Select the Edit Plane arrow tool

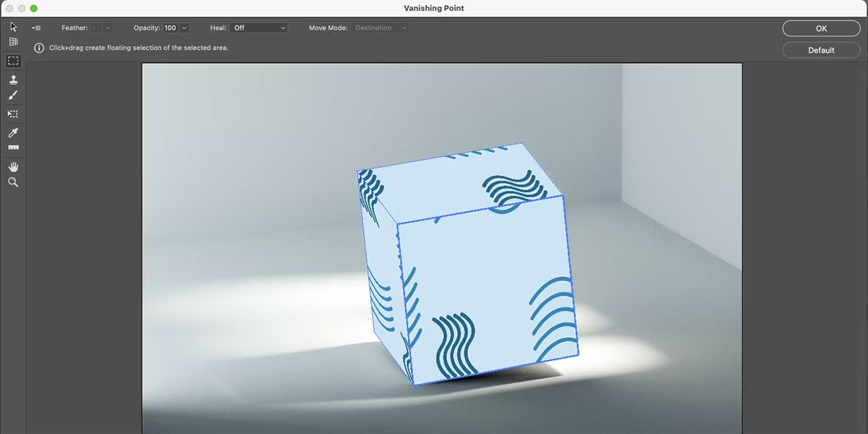[x=13, y=27]
